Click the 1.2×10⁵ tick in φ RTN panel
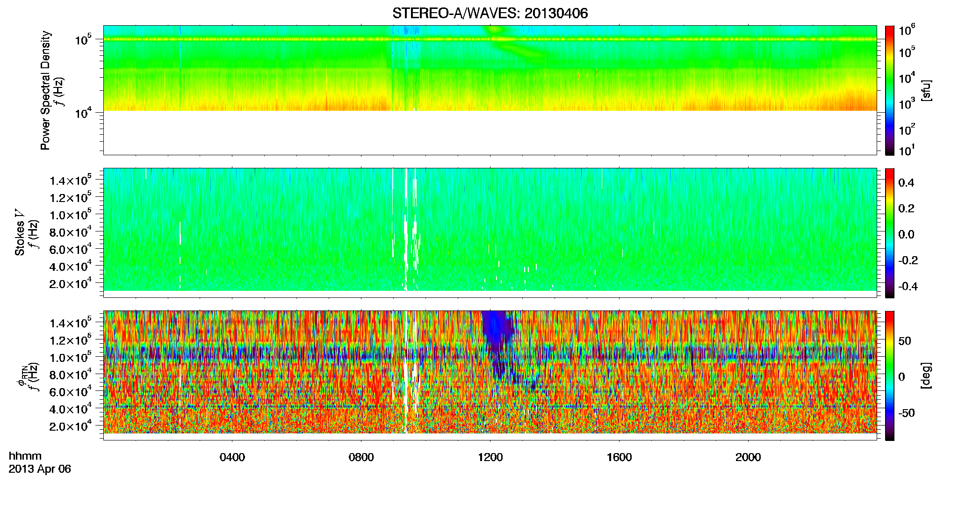 tap(71, 340)
